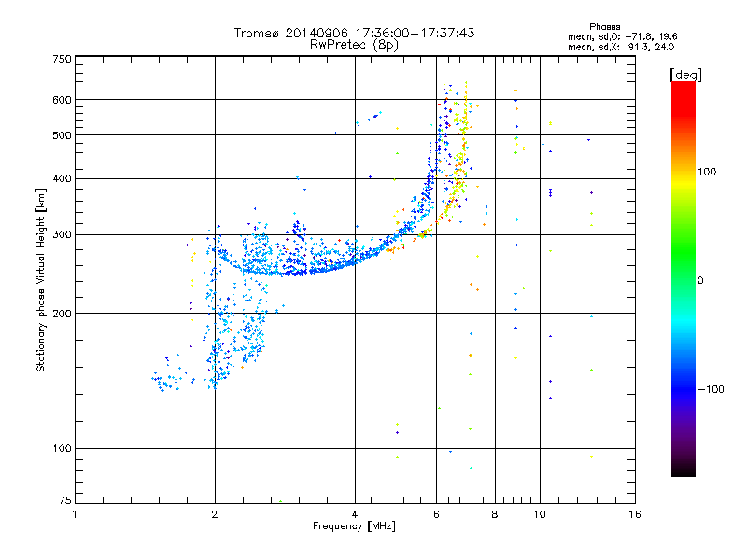Click y-axis tick label '600'
This screenshot has height=560, width=747.
coord(62,100)
